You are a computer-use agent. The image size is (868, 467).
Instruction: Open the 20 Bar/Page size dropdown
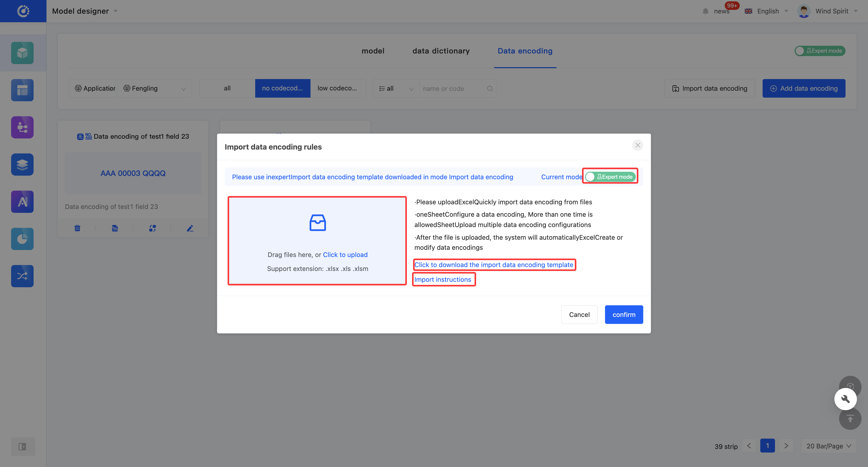tap(828, 446)
